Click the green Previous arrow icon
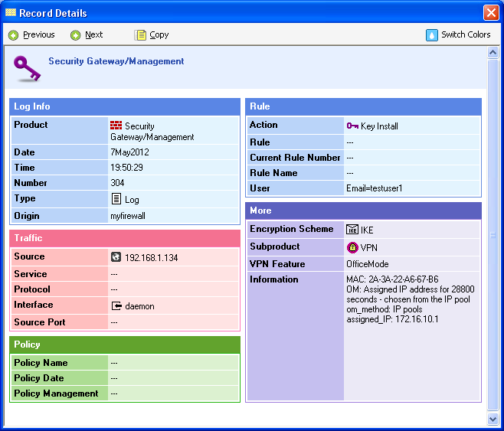This screenshot has height=431, width=504. point(13,35)
